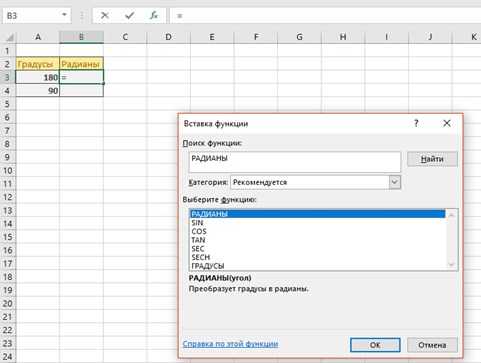Select SECH in the function list

(x=201, y=257)
